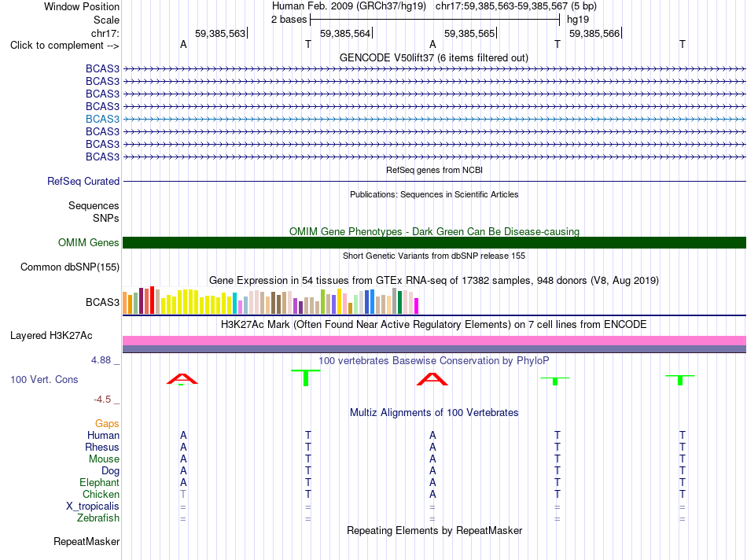Screen dimensions: 747x560
Task: Click the 'OMIM Gene Phenotypes' green title
Action: point(434,231)
